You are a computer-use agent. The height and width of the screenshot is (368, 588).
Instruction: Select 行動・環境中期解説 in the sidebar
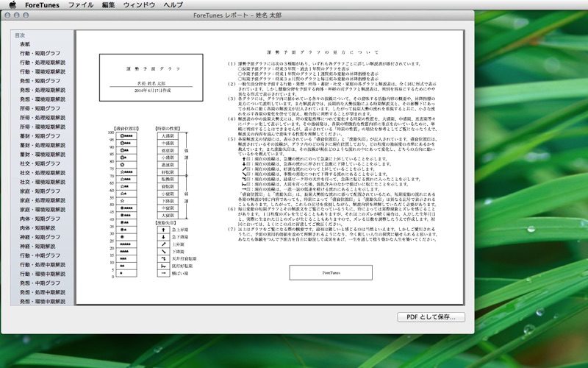pyautogui.click(x=43, y=274)
